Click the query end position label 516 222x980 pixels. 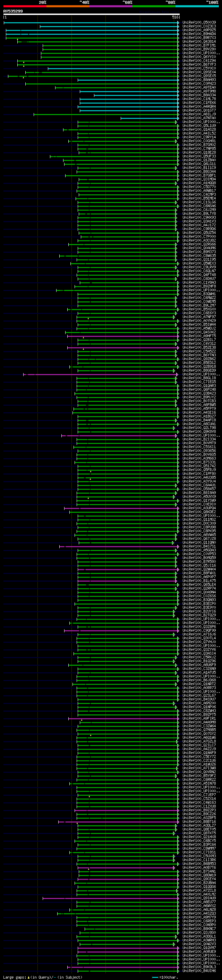(175, 17)
